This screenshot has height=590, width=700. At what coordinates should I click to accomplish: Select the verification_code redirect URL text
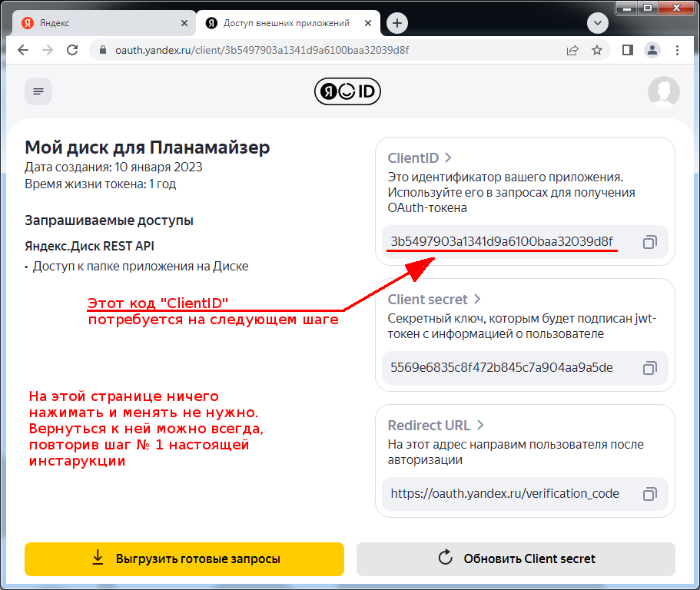(x=505, y=493)
